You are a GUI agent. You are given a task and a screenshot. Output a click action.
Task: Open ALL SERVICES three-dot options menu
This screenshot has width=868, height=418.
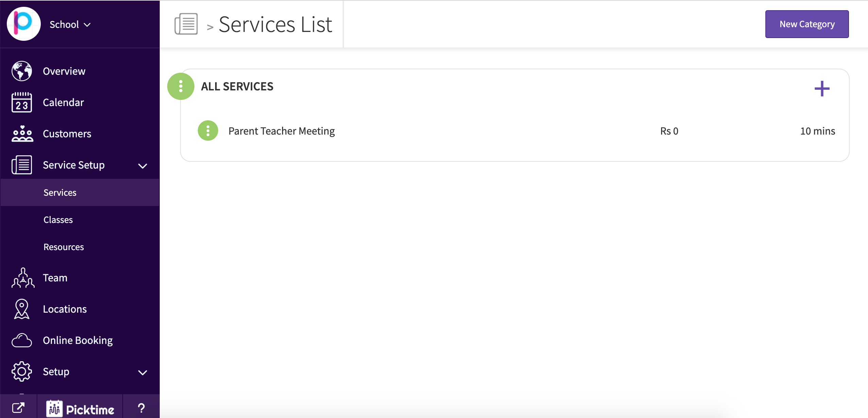(181, 86)
